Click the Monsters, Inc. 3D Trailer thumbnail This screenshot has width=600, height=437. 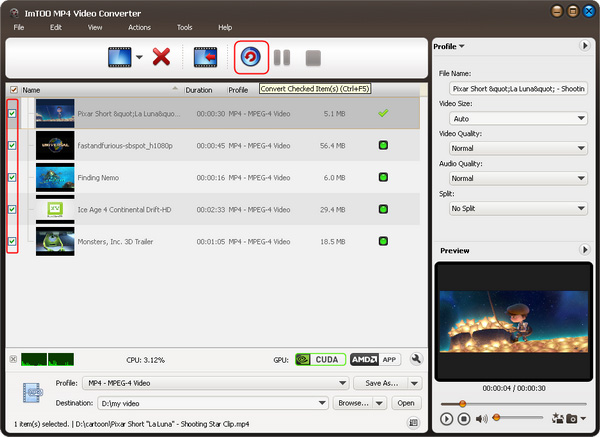[55, 241]
